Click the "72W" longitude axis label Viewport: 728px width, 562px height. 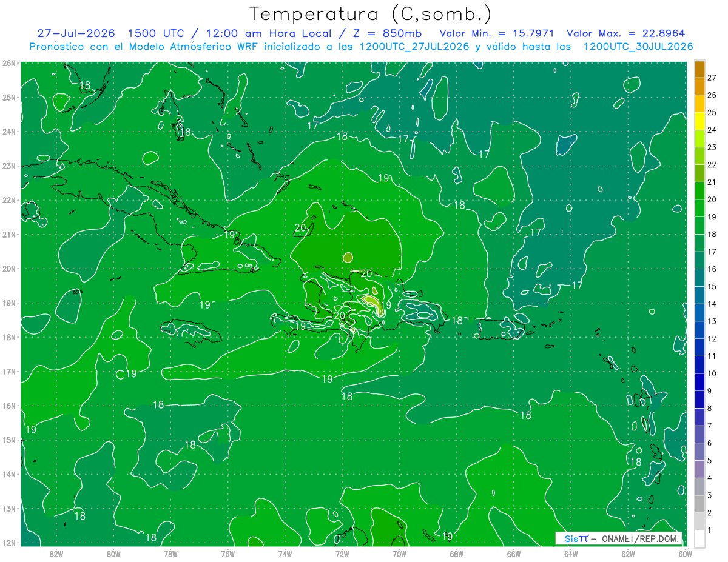tap(342, 554)
